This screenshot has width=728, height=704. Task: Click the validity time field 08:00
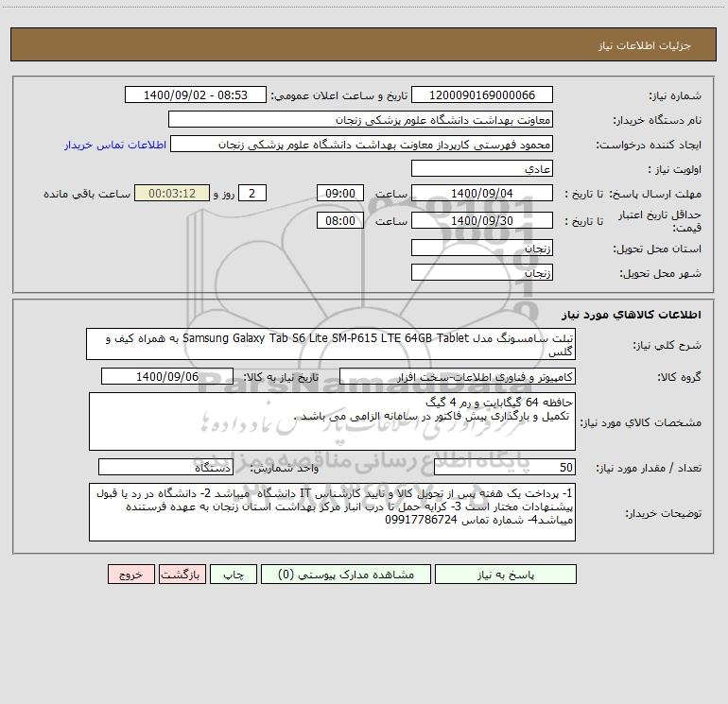[339, 220]
